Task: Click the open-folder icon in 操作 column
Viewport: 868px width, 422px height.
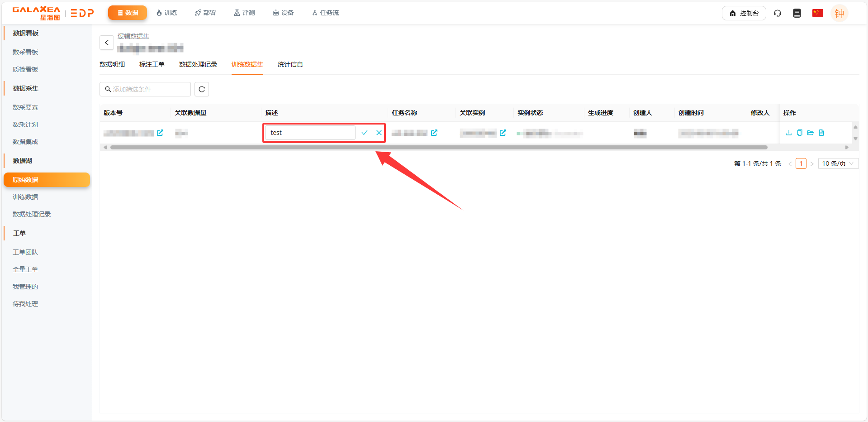Action: click(811, 133)
